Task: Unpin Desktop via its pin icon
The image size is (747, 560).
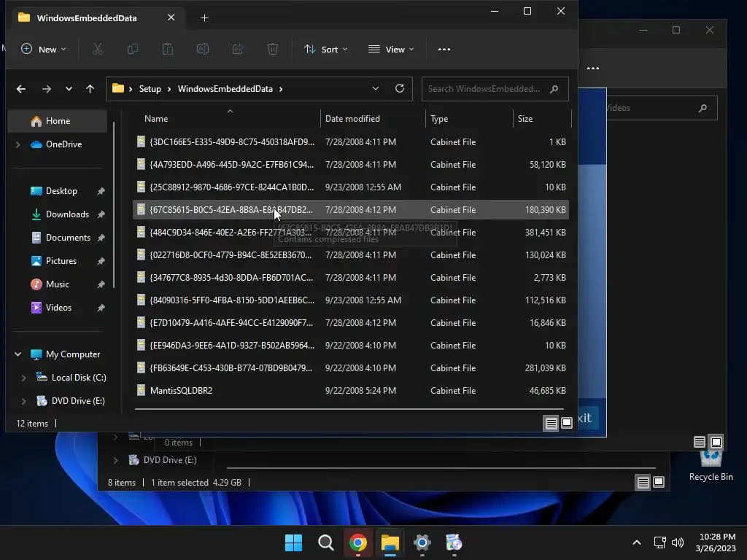Action: pos(101,191)
